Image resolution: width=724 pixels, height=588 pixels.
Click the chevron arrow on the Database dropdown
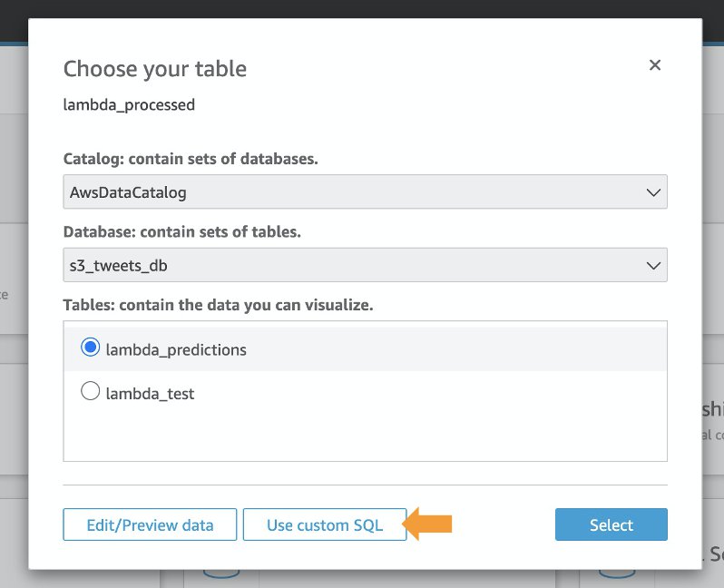click(x=652, y=265)
